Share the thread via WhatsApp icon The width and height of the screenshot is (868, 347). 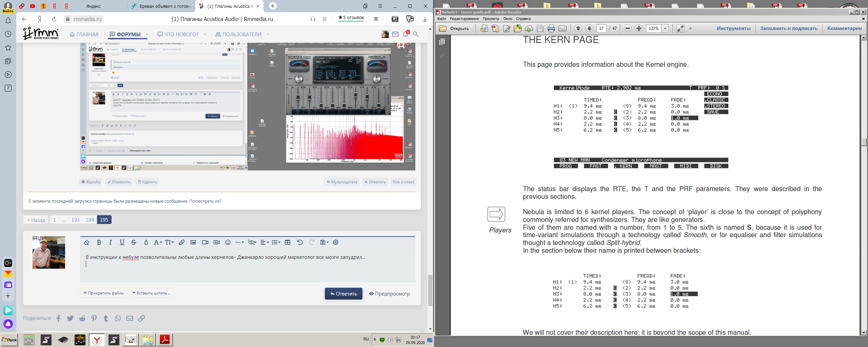tap(118, 319)
